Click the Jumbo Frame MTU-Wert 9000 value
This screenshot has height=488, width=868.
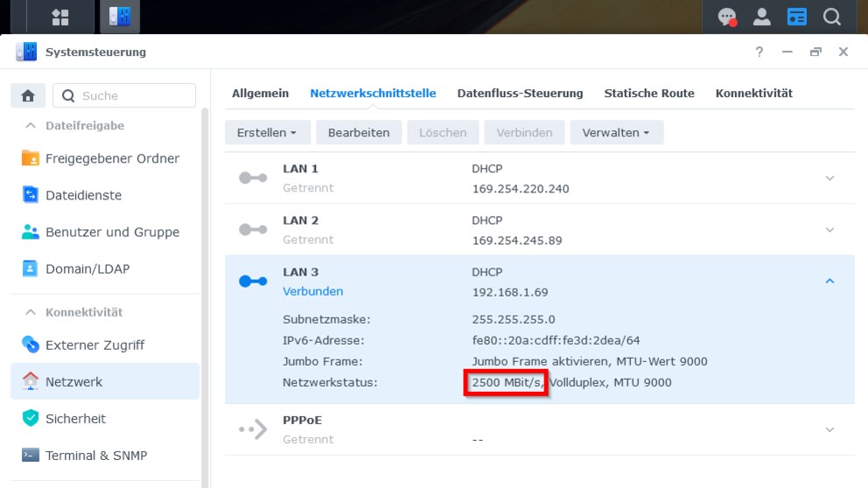tap(590, 361)
